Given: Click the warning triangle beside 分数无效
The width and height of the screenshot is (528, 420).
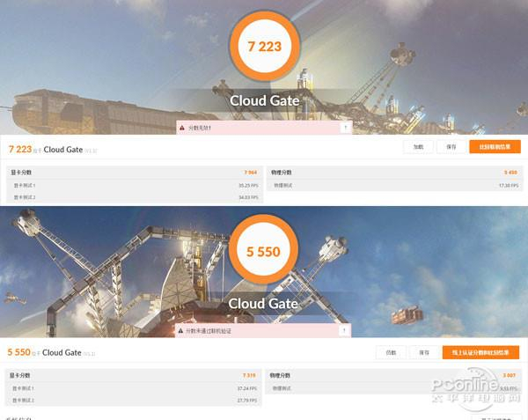Looking at the screenshot, I should (182, 128).
